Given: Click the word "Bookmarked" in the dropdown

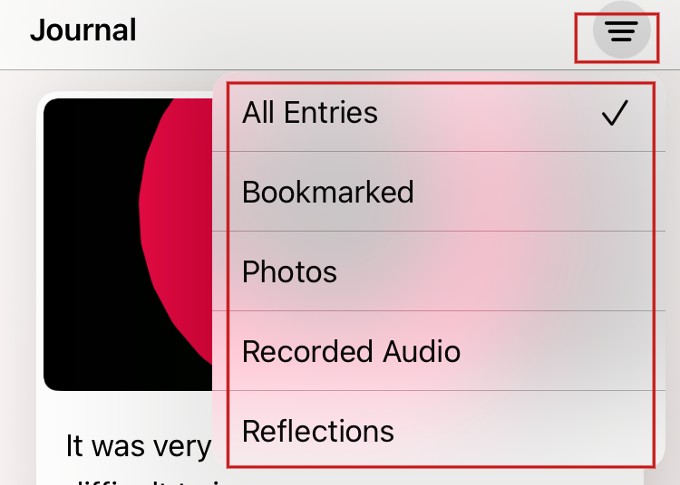Looking at the screenshot, I should tap(328, 192).
